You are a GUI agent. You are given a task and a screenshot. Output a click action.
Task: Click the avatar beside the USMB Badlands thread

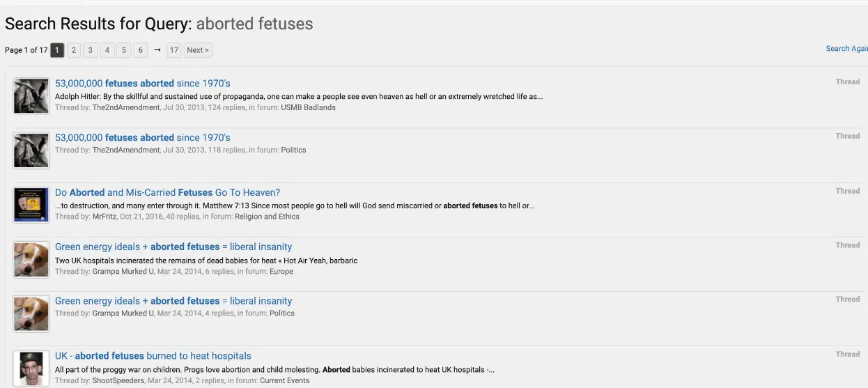coord(31,95)
